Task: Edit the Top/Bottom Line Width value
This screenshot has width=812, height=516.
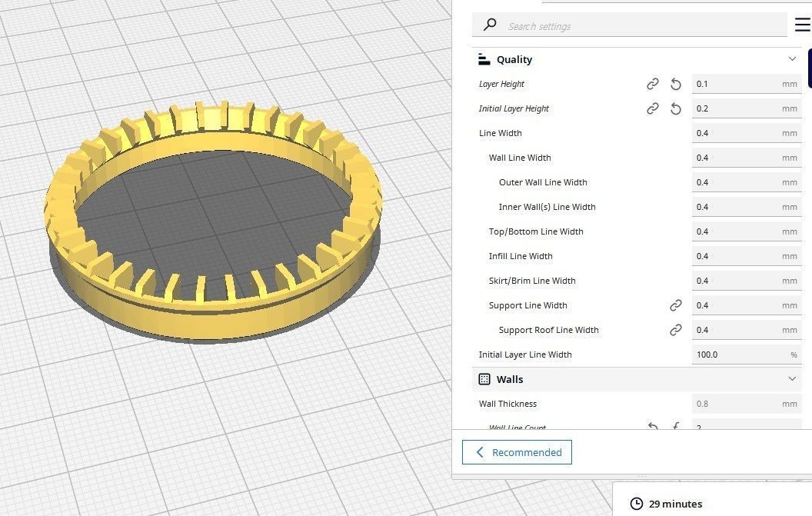Action: click(747, 231)
